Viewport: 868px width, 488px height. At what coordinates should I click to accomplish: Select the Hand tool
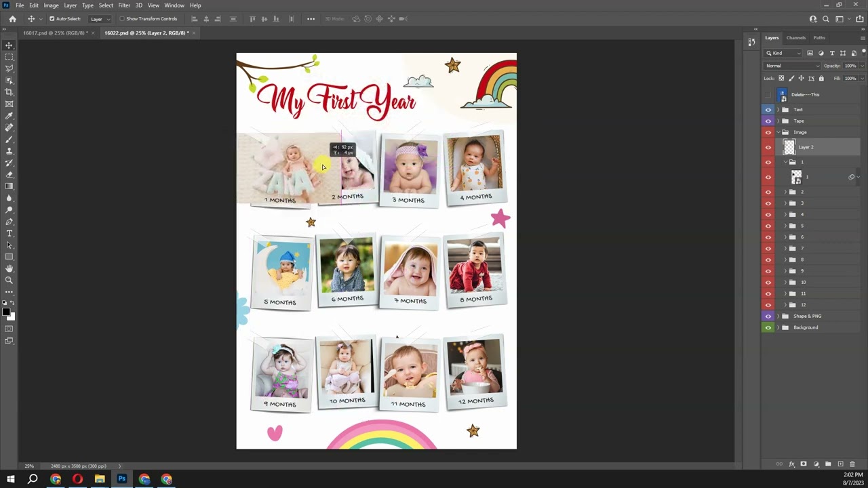coord(9,268)
